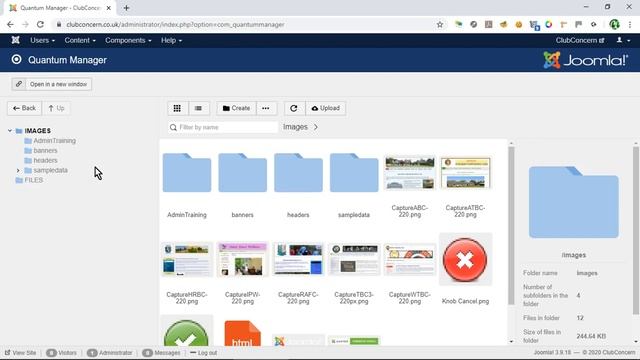The image size is (640, 360).
Task: Click the Joomla! logo
Action: [x=585, y=60]
